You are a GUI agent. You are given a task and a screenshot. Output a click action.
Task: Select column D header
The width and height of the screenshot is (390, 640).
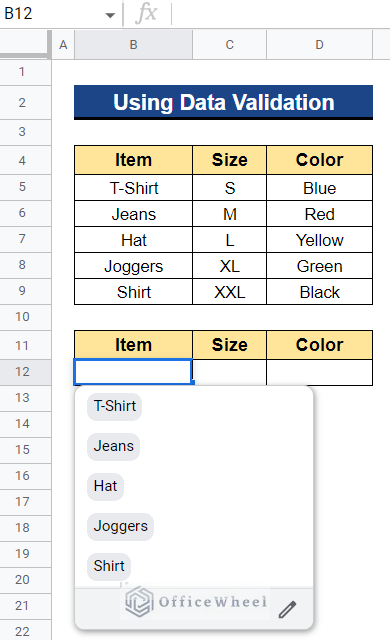[x=319, y=44]
